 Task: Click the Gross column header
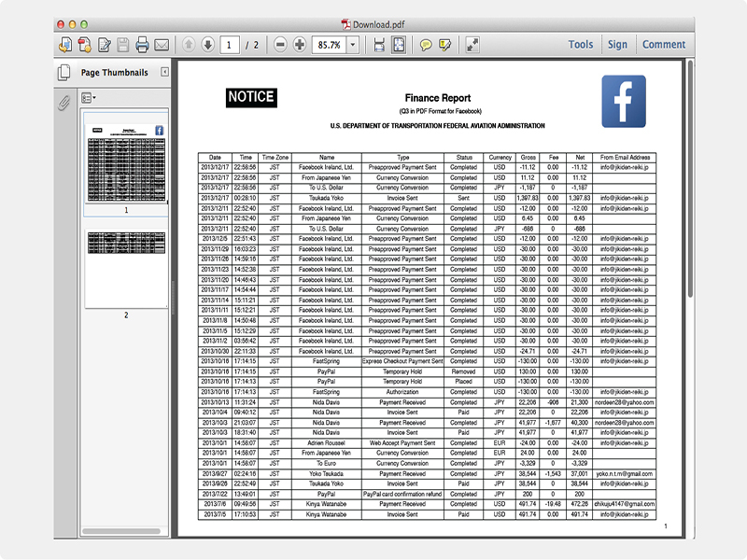(x=528, y=157)
